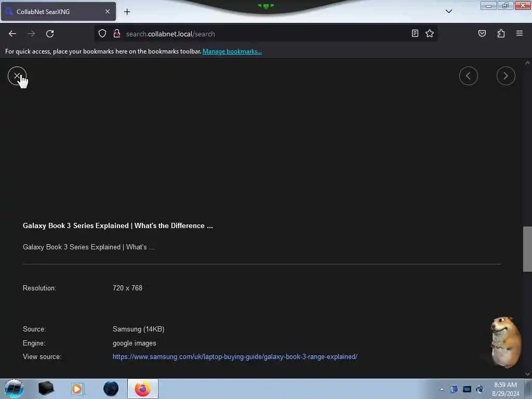532x399 pixels.
Task: Toggle reader view in address bar
Action: point(415,33)
